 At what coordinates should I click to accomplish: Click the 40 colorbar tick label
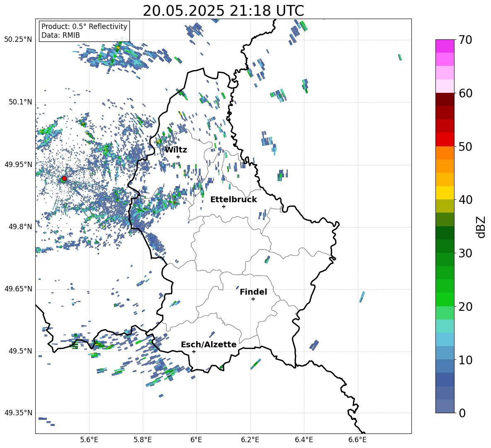pyautogui.click(x=466, y=200)
